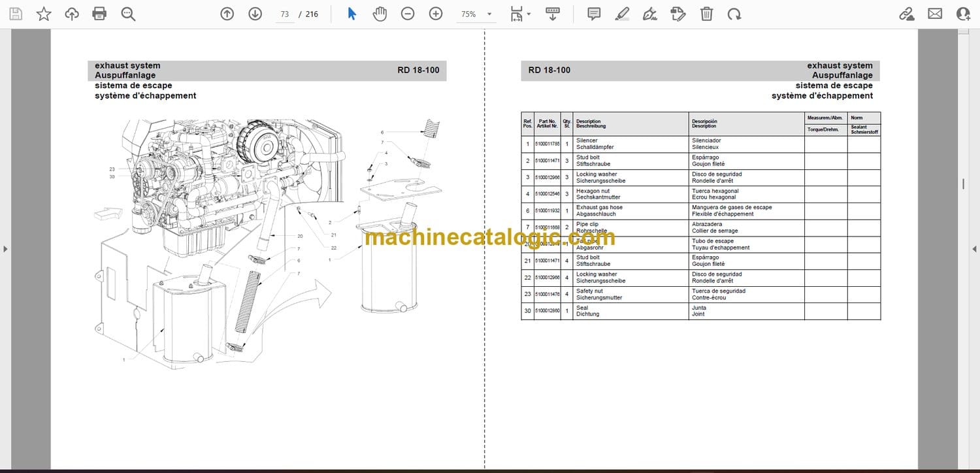
Task: Click part number 5100011932
Action: point(547,211)
